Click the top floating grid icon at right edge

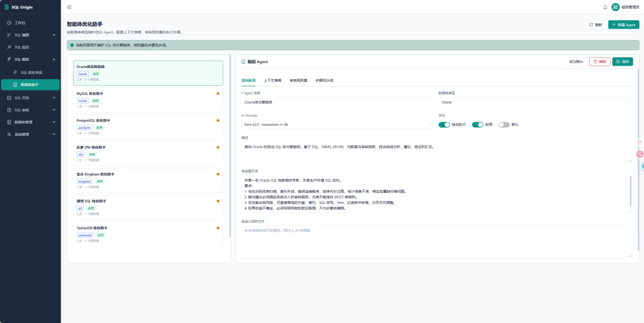click(639, 142)
